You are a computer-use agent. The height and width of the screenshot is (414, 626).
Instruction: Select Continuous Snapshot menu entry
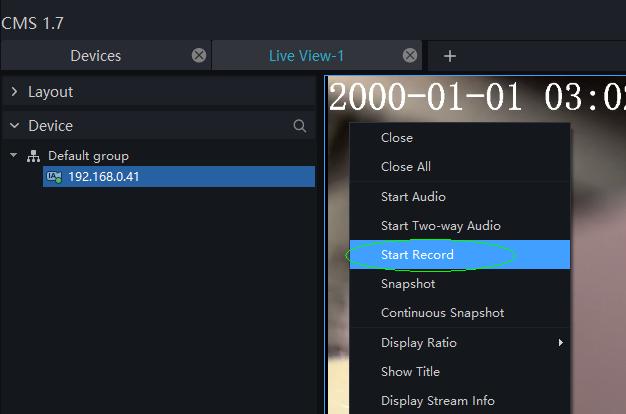coord(442,313)
